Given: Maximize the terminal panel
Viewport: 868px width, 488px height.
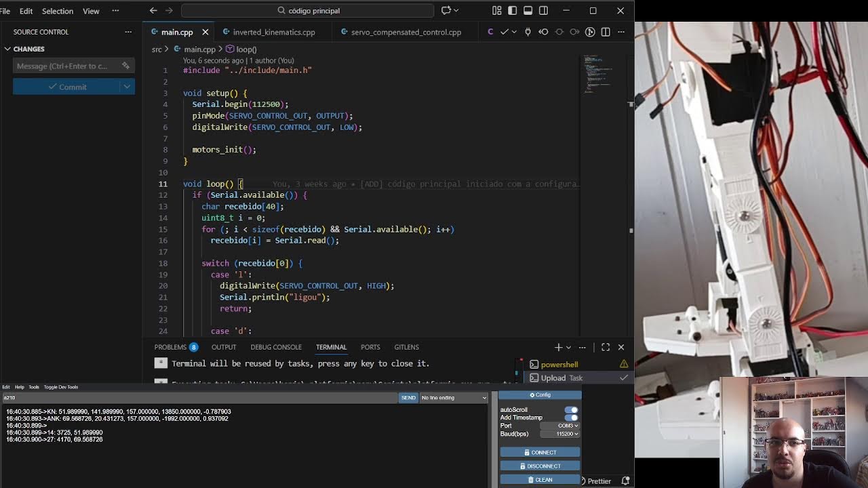Looking at the screenshot, I should pyautogui.click(x=606, y=347).
